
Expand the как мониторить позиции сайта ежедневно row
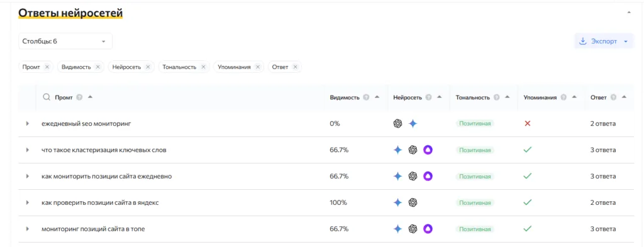coord(28,177)
